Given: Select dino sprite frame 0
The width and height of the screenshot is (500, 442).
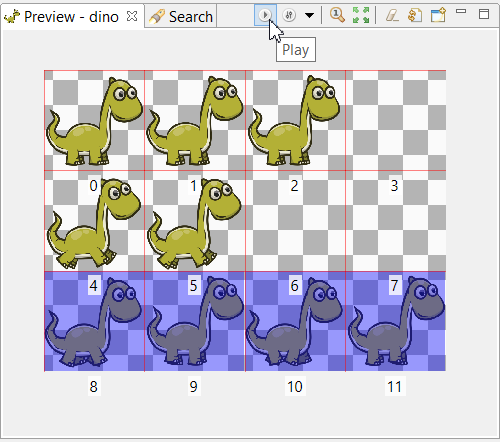Looking at the screenshot, I should 94,121.
